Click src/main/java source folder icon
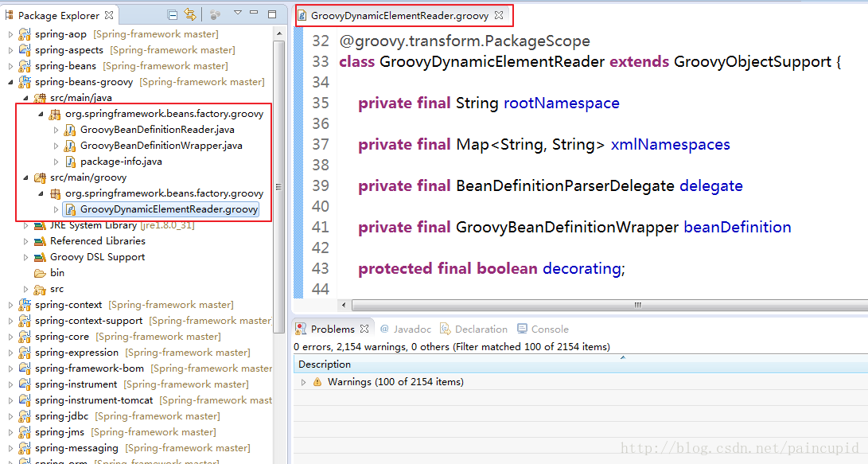This screenshot has width=868, height=464. click(x=40, y=98)
